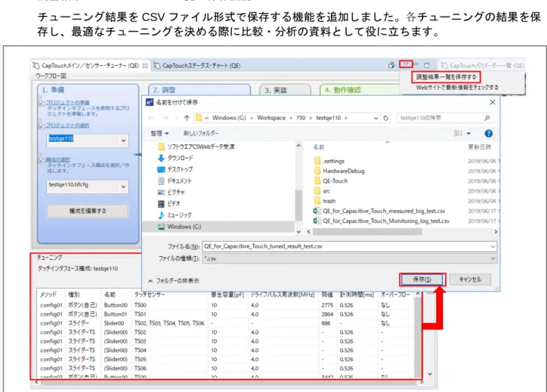Image resolution: width=547 pixels, height=392 pixels.
Task: Select '調整結果一覧を保存する' menu entry
Action: tap(446, 77)
